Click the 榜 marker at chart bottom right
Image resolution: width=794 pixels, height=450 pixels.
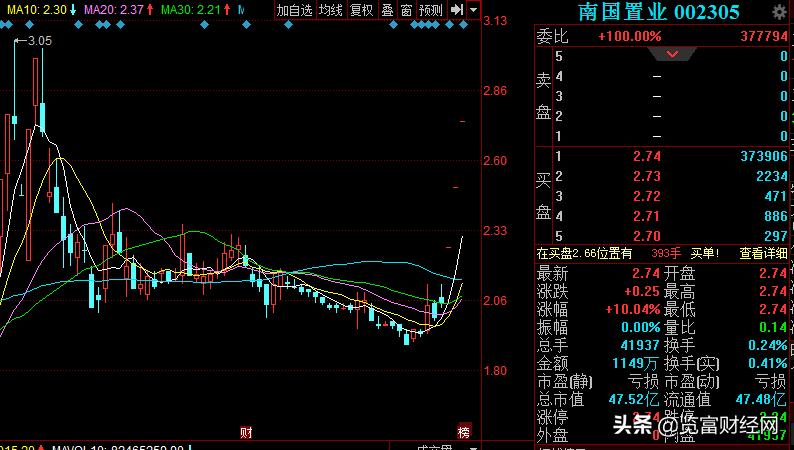click(x=464, y=431)
